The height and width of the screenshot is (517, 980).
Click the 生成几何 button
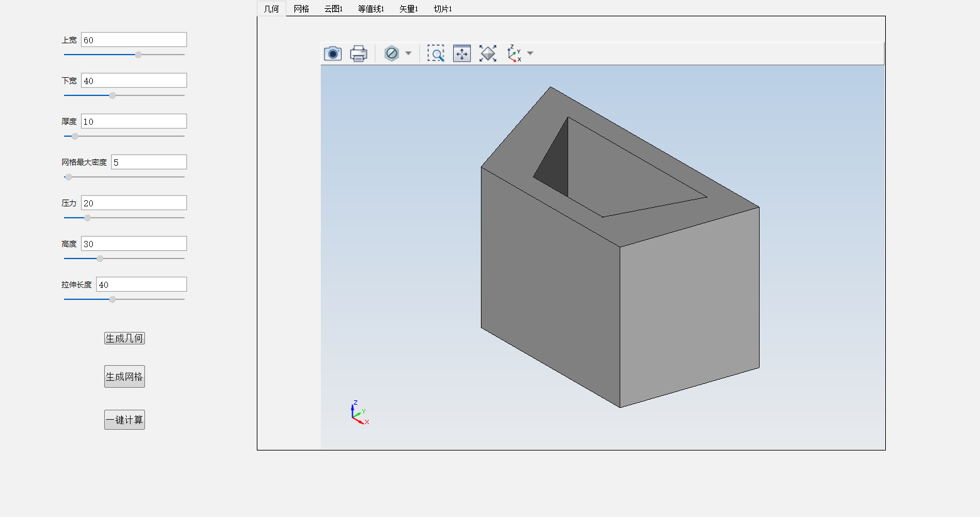coord(124,338)
